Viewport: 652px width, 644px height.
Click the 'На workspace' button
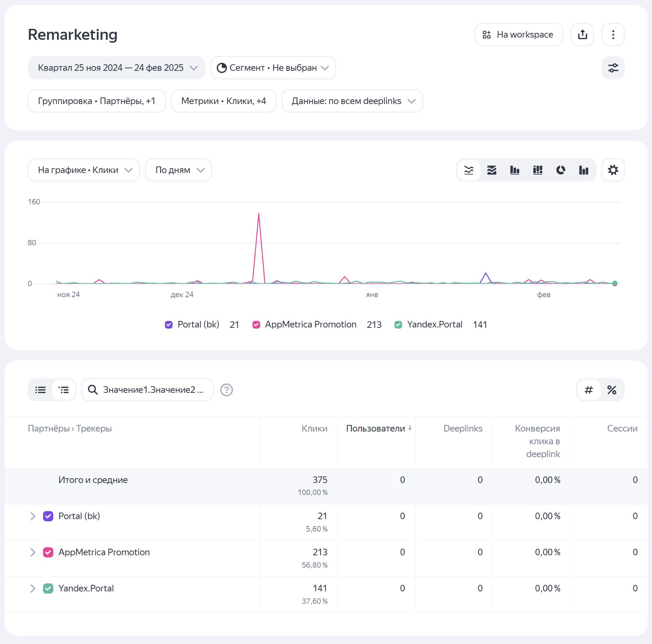(519, 35)
